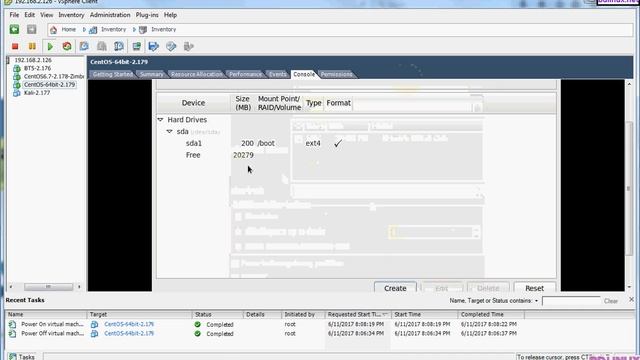Click the green back navigation arrow
This screenshot has width=640, height=360.
click(14, 29)
